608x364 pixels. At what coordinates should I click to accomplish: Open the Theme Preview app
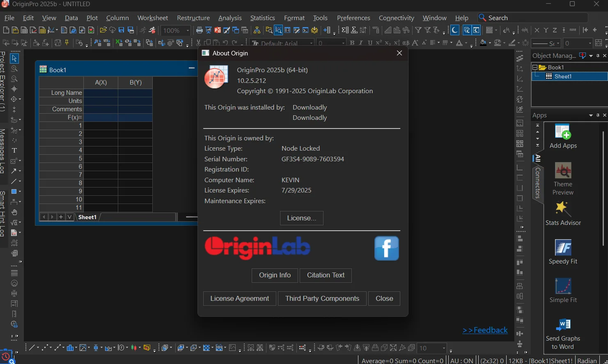563,179
